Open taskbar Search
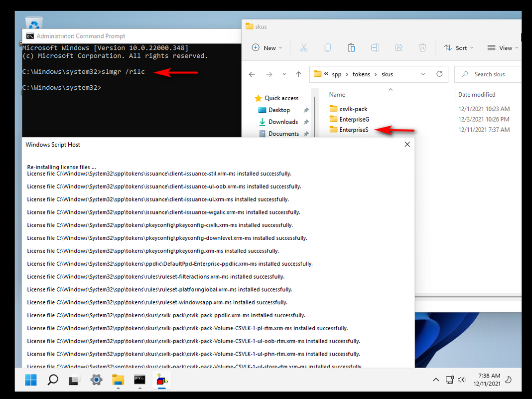 (53, 380)
